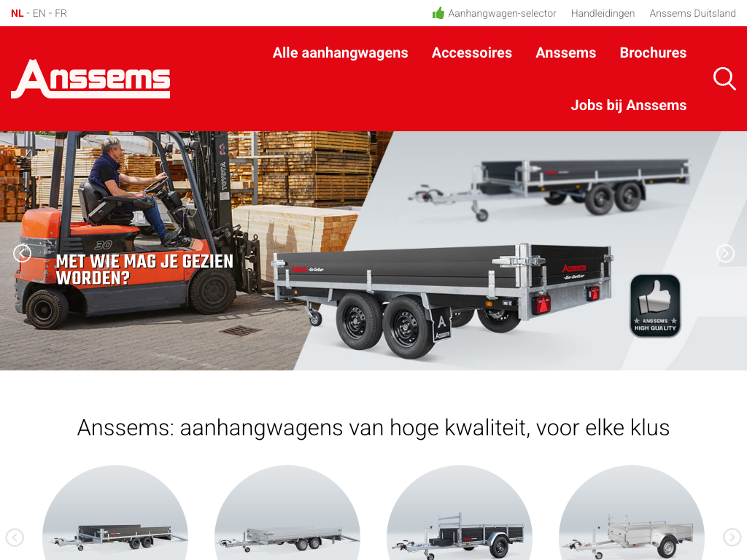Advance to next hero banner slide

tap(725, 253)
